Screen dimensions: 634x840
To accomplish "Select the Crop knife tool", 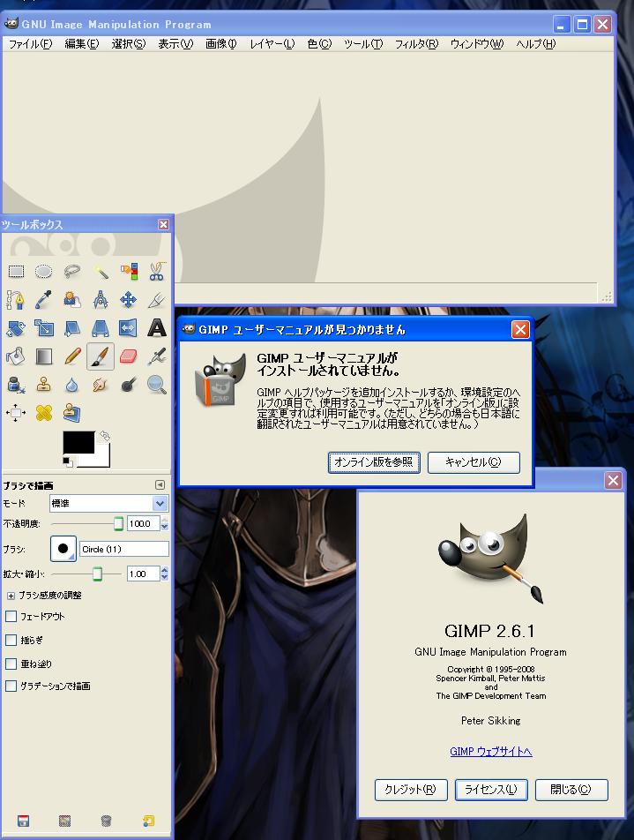I will point(156,300).
